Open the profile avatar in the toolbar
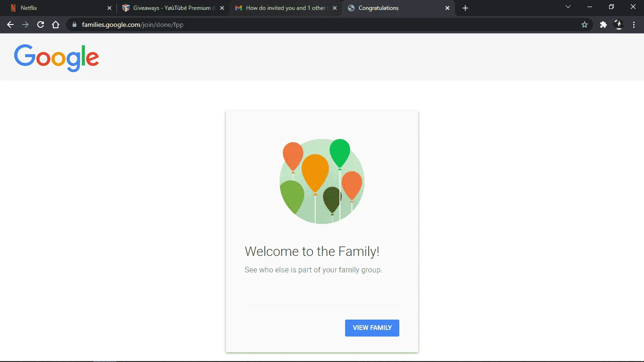Viewport: 644px width, 362px height. coord(619,25)
